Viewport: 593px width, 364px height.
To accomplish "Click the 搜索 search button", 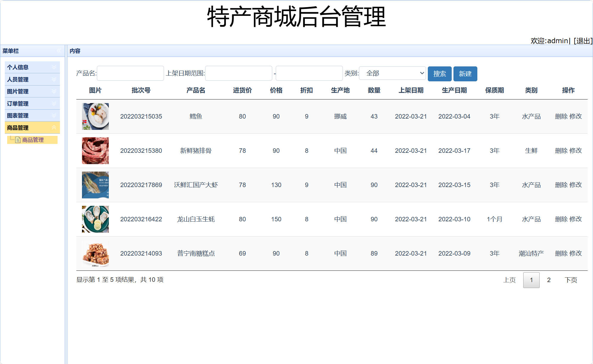I will [440, 74].
